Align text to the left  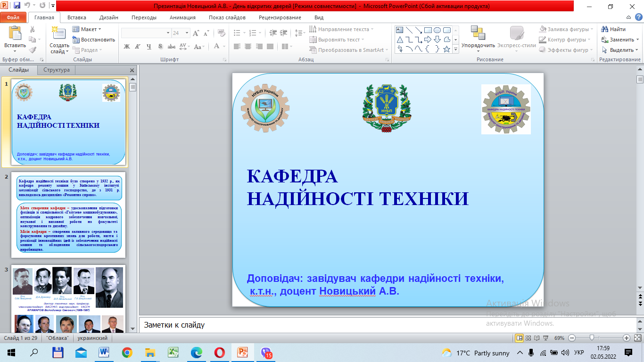pyautogui.click(x=237, y=46)
